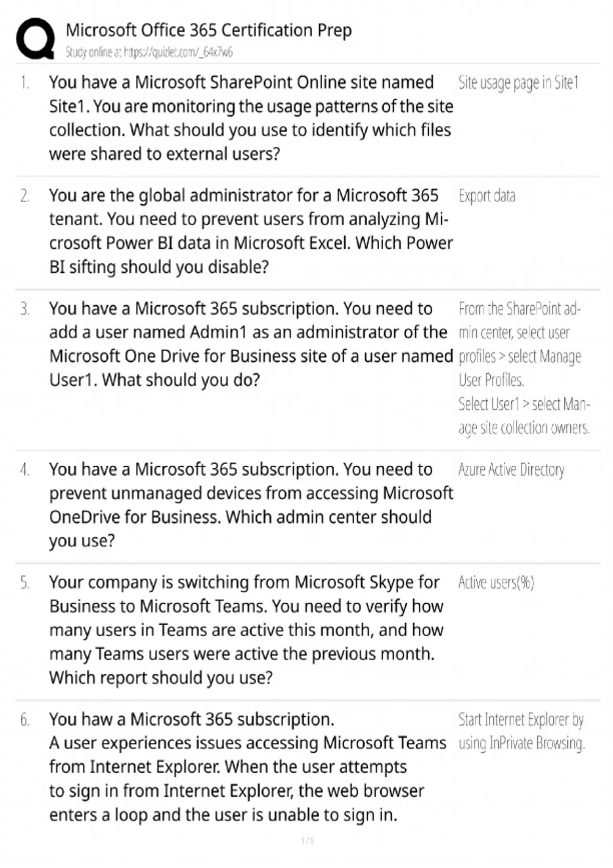Click the number 3 beside third question

25,309
